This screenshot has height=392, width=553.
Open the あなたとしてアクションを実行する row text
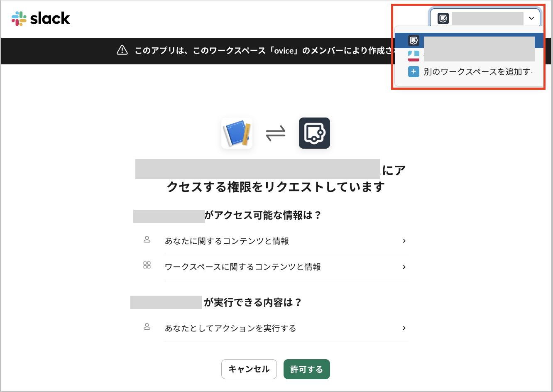click(x=230, y=328)
